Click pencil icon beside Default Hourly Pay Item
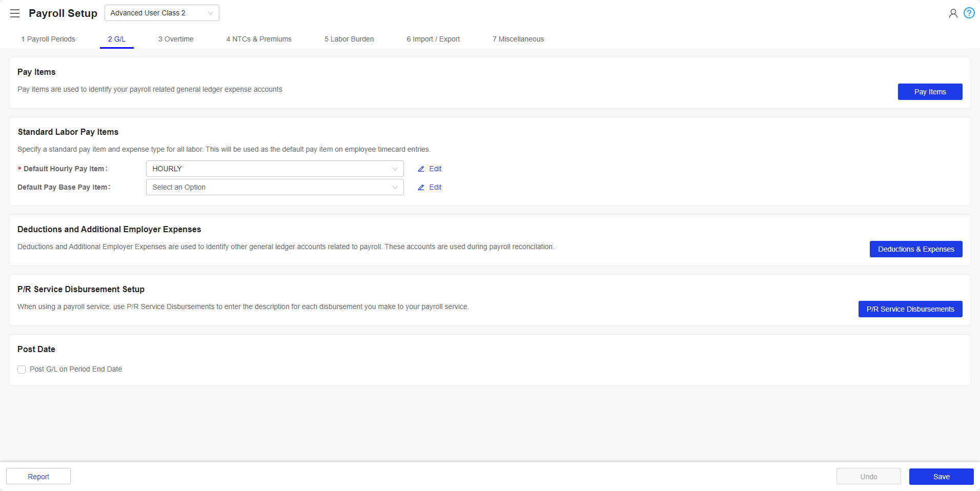Viewport: 980px width, 491px height. (x=421, y=169)
